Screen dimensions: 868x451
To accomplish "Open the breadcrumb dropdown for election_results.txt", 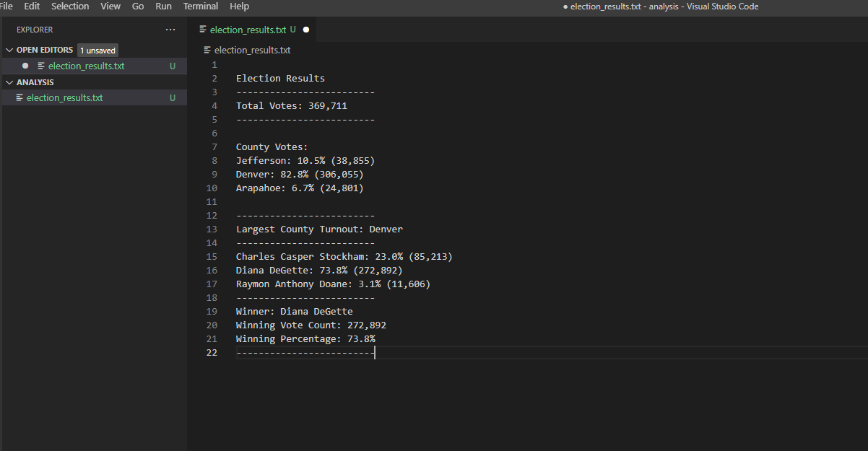I will 251,50.
